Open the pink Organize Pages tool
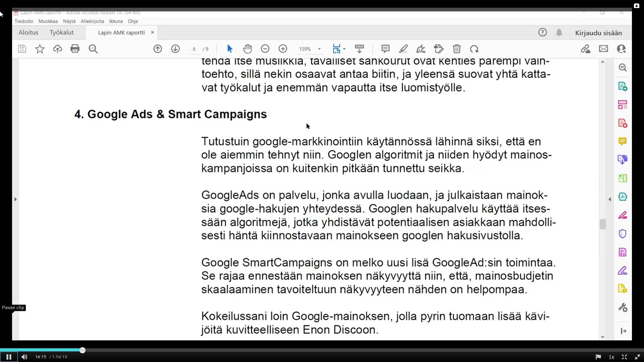The height and width of the screenshot is (362, 644). tap(622, 105)
